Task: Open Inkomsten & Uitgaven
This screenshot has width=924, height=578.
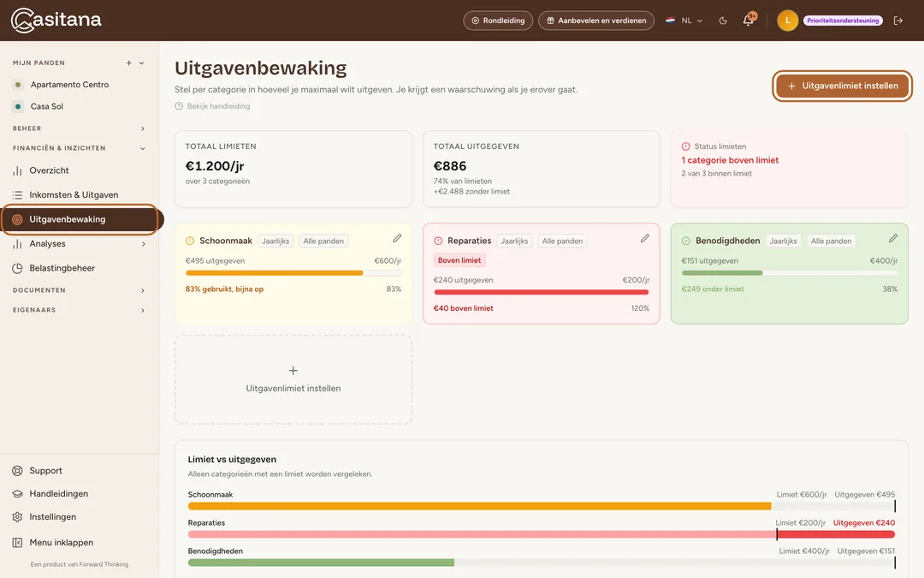Action: pyautogui.click(x=74, y=194)
